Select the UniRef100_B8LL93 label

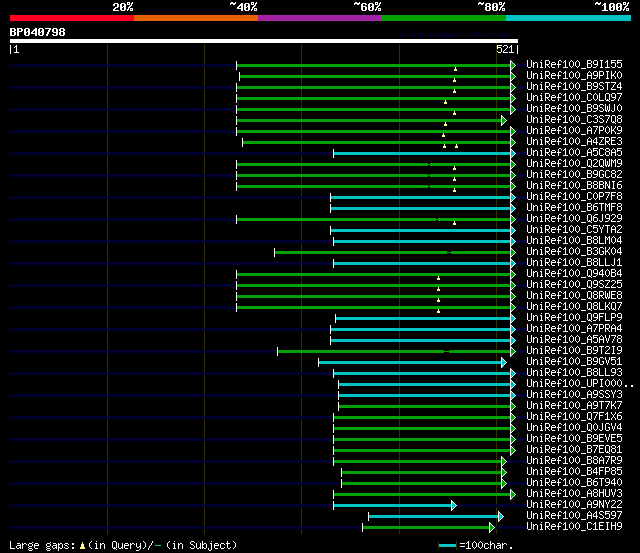(574, 373)
